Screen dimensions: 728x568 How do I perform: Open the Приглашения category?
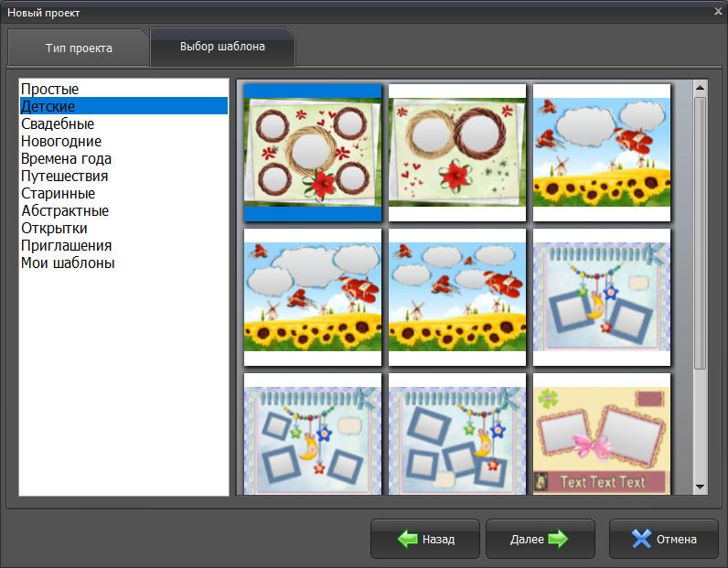click(124, 245)
